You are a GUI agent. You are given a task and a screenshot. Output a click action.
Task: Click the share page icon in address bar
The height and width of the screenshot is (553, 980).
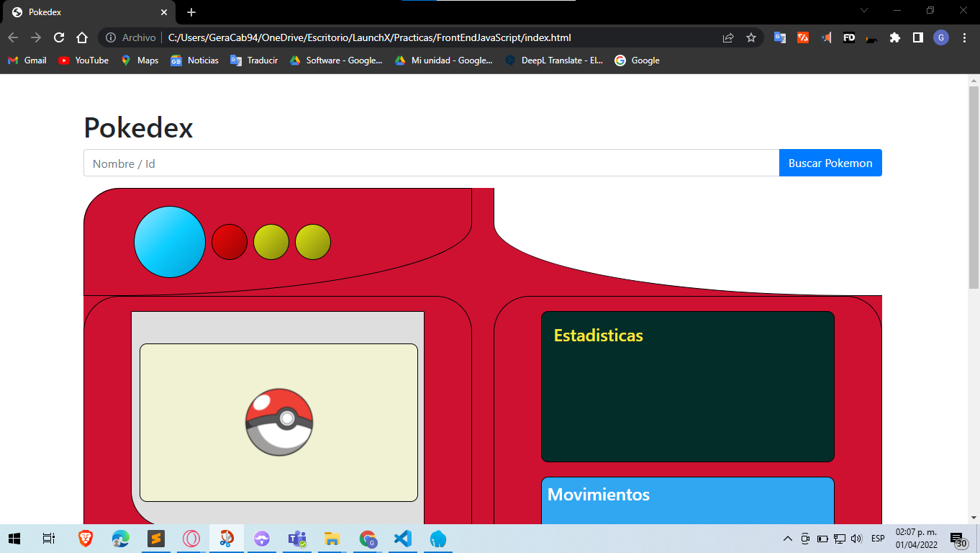pos(728,37)
